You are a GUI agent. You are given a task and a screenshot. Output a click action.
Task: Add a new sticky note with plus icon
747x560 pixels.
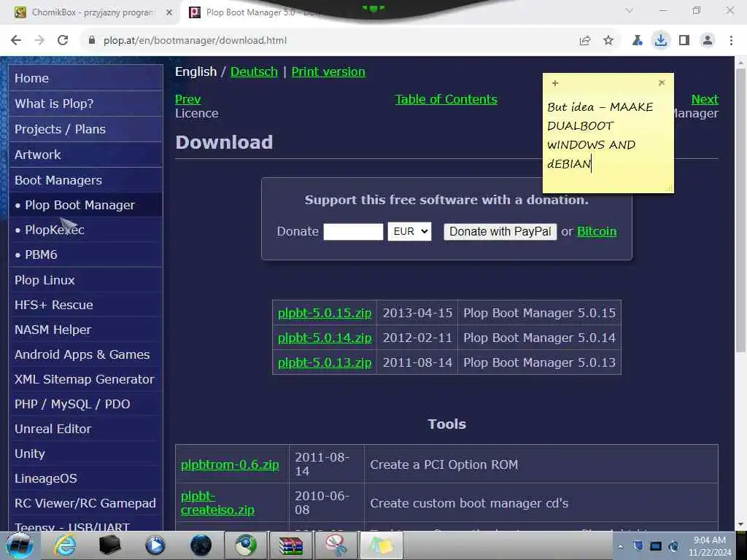[555, 83]
